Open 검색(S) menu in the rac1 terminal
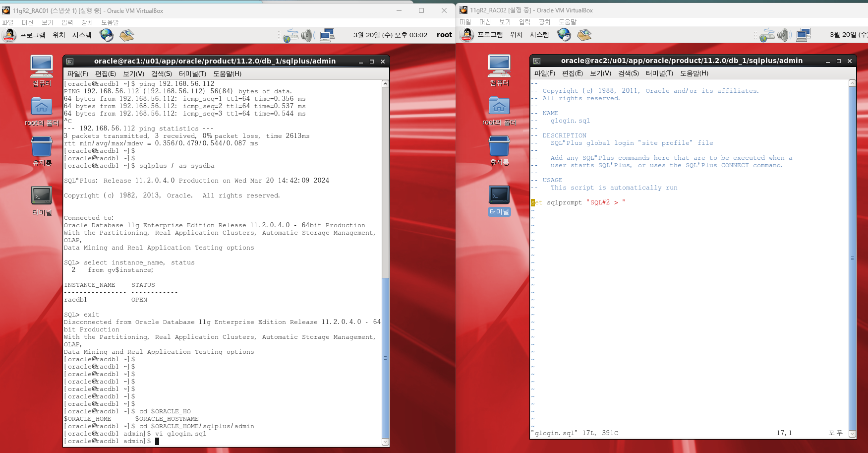 point(162,74)
